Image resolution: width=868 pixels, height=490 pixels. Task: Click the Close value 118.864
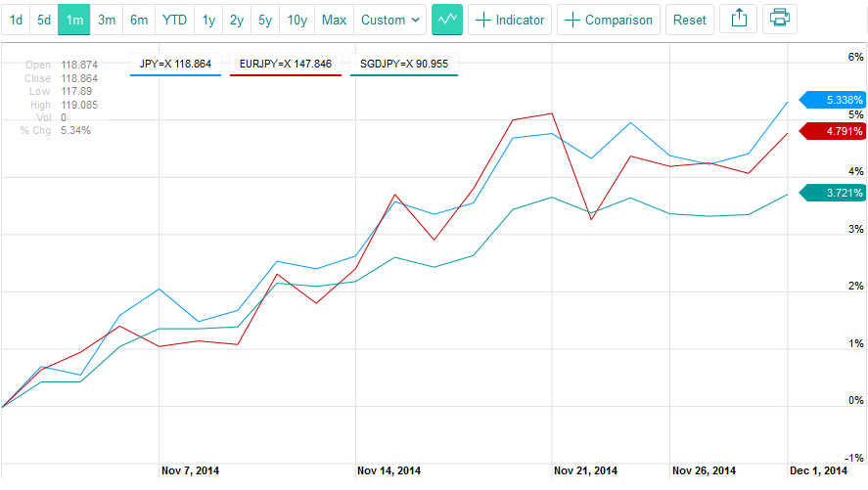[79, 78]
